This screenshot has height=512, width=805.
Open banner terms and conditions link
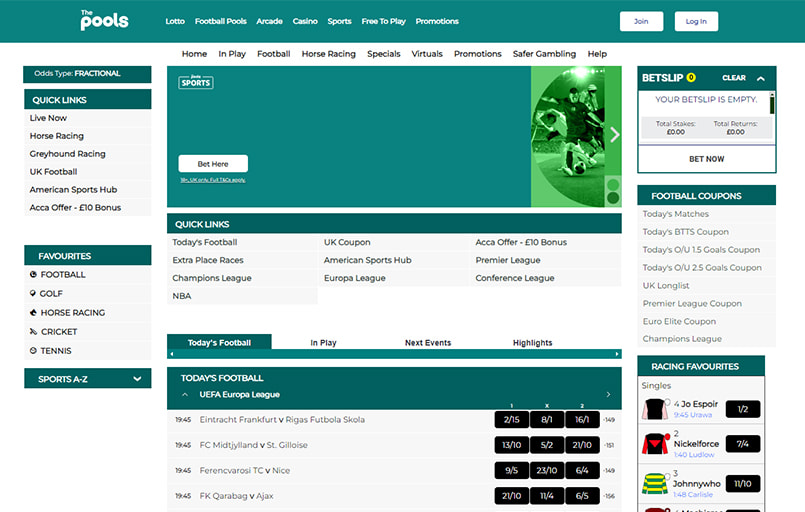point(213,180)
